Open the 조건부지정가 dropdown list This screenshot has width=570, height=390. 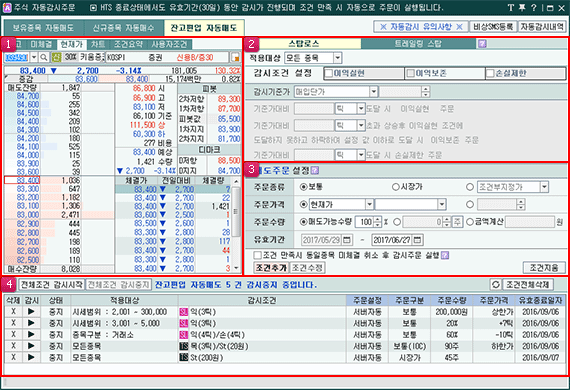coord(544,187)
